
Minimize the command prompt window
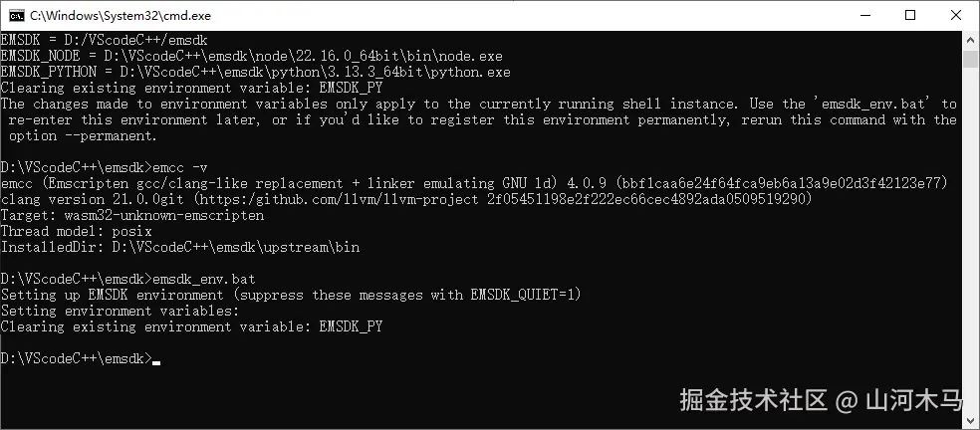[863, 15]
